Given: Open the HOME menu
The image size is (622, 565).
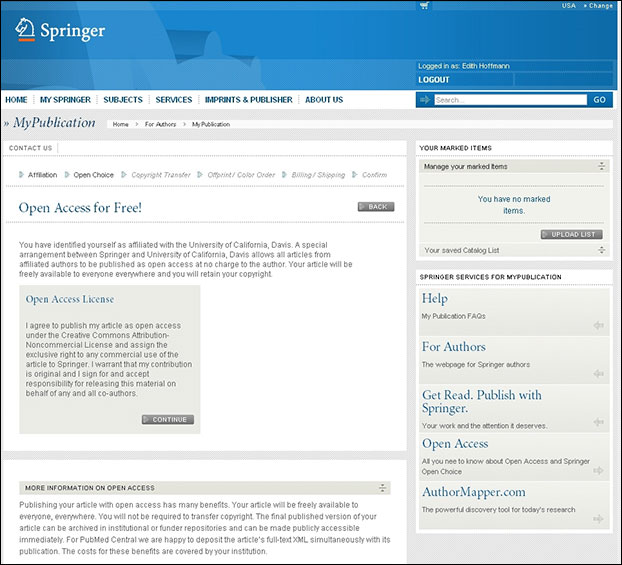Looking at the screenshot, I should click(16, 100).
